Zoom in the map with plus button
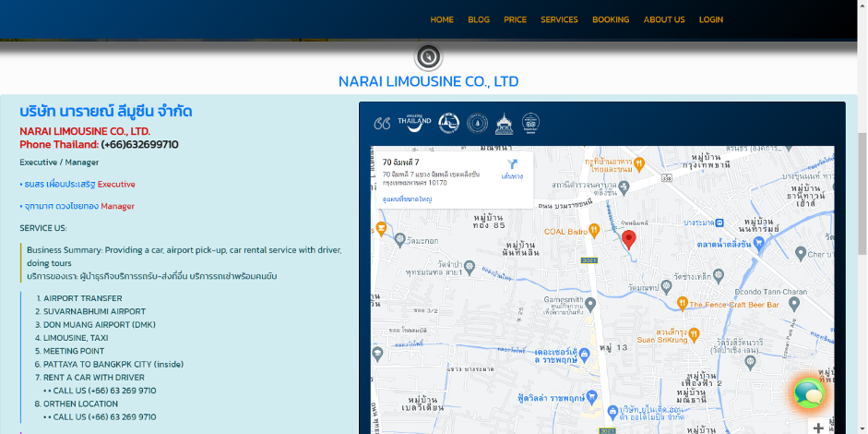The height and width of the screenshot is (434, 868). (818, 428)
